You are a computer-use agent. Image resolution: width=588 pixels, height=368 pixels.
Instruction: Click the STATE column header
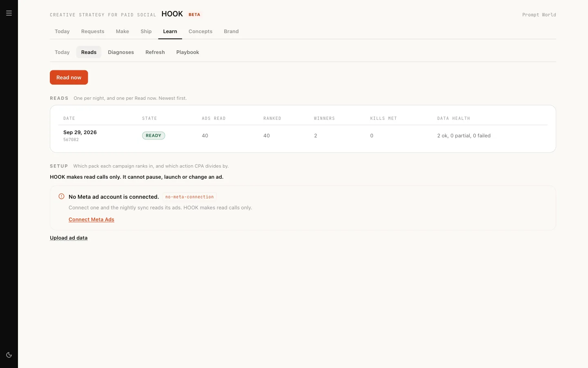coord(149,119)
